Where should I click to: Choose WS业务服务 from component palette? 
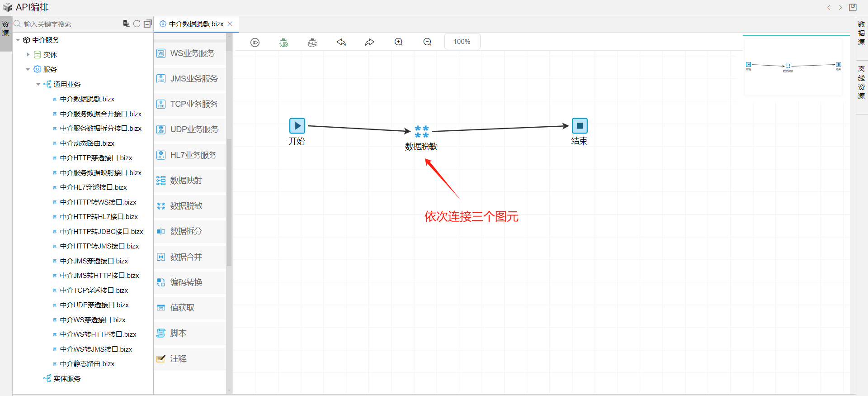tap(190, 53)
